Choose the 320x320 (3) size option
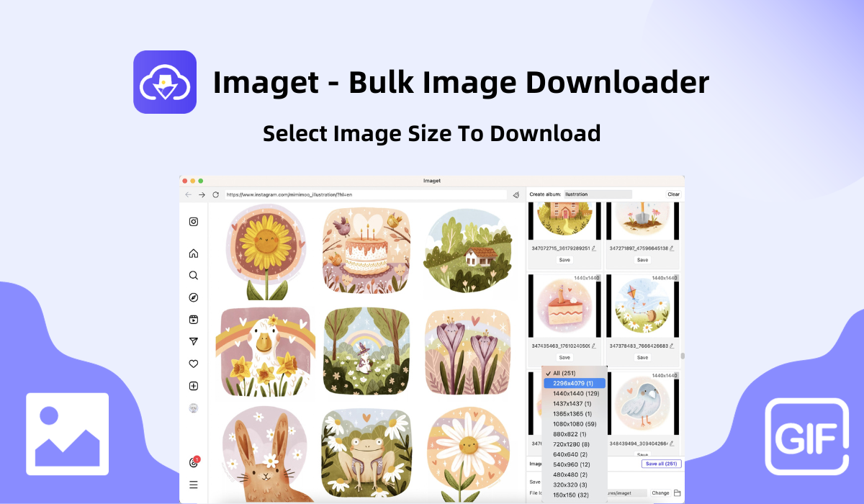This screenshot has width=864, height=504. pyautogui.click(x=575, y=485)
